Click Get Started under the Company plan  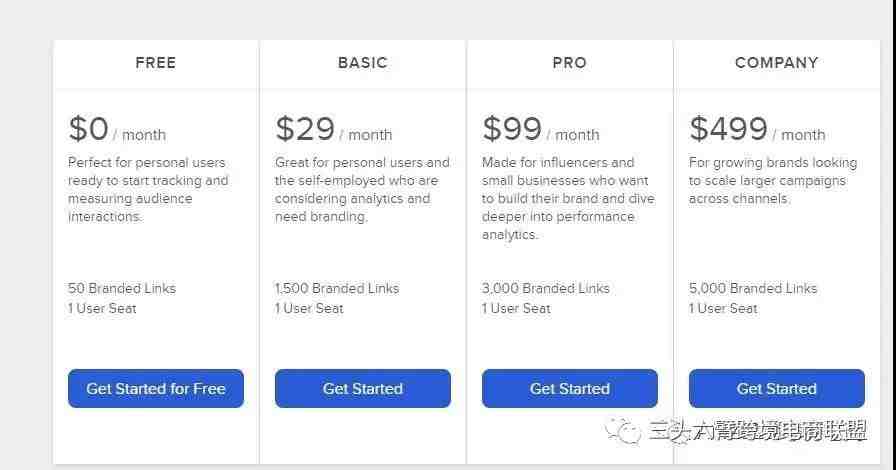click(777, 388)
